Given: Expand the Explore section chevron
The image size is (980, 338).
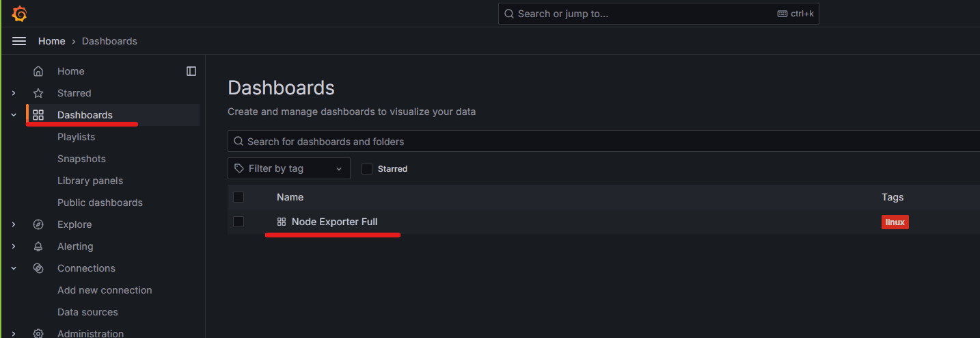Looking at the screenshot, I should 14,224.
